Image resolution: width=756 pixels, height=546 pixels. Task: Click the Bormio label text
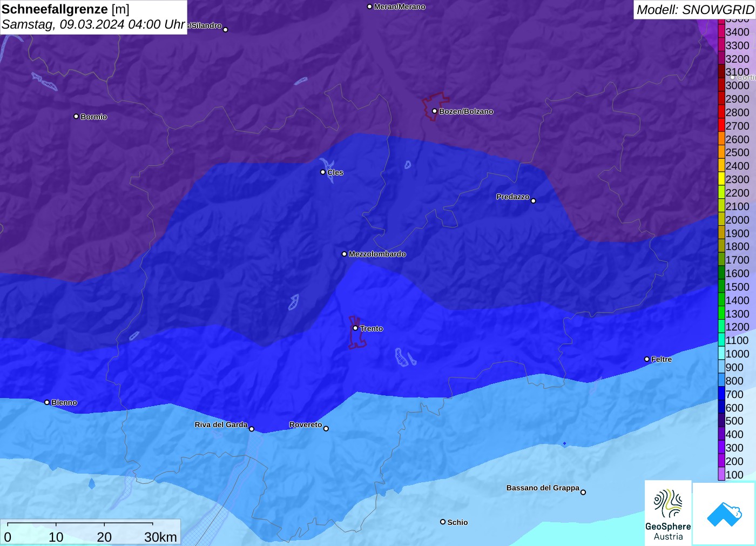(94, 117)
